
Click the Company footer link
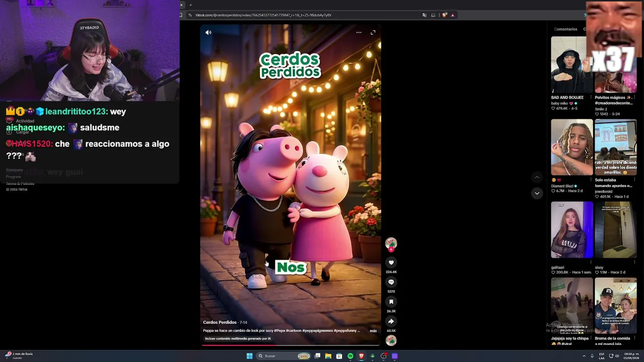point(15,170)
